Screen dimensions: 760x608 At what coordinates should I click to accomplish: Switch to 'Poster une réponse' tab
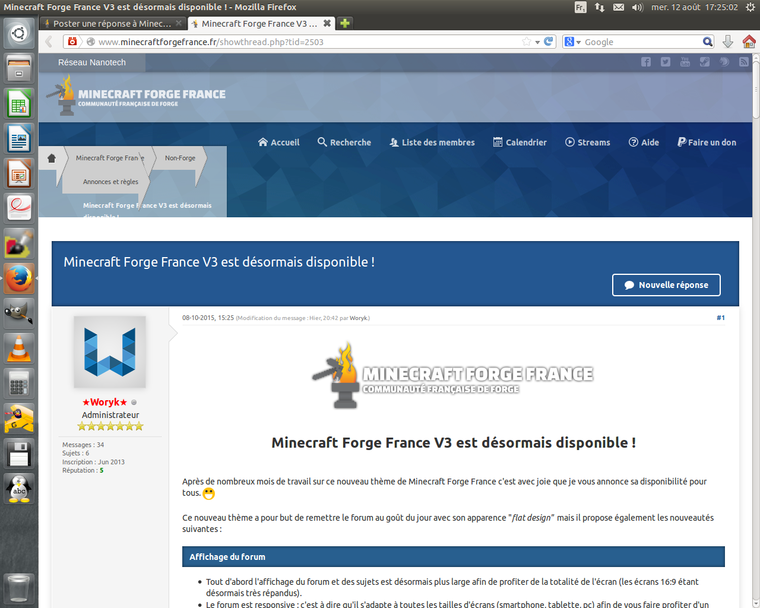click(x=112, y=23)
